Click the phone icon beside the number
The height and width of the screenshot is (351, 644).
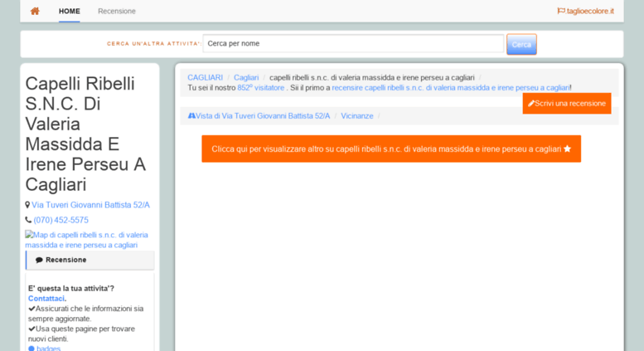pos(28,220)
